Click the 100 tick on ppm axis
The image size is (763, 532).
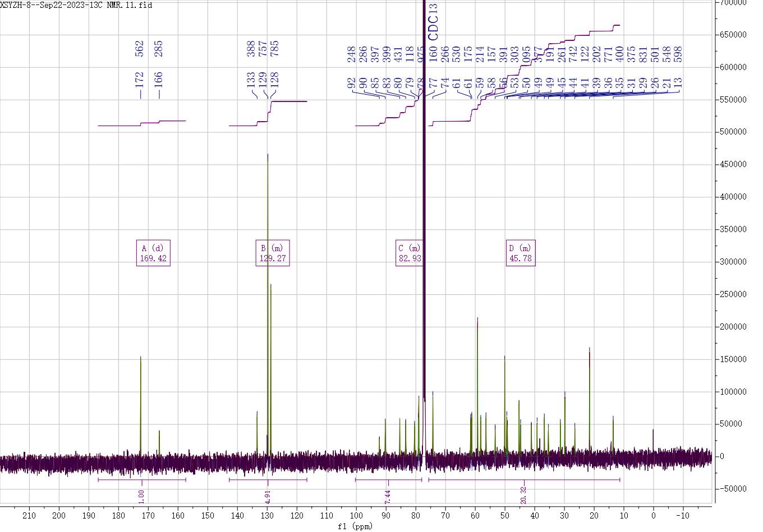pyautogui.click(x=356, y=515)
